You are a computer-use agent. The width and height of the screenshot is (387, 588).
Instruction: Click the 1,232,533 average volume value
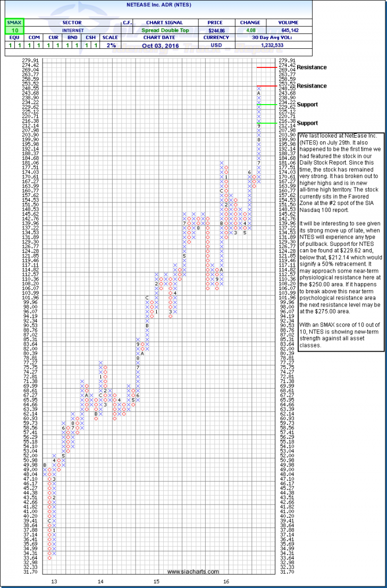[291, 45]
